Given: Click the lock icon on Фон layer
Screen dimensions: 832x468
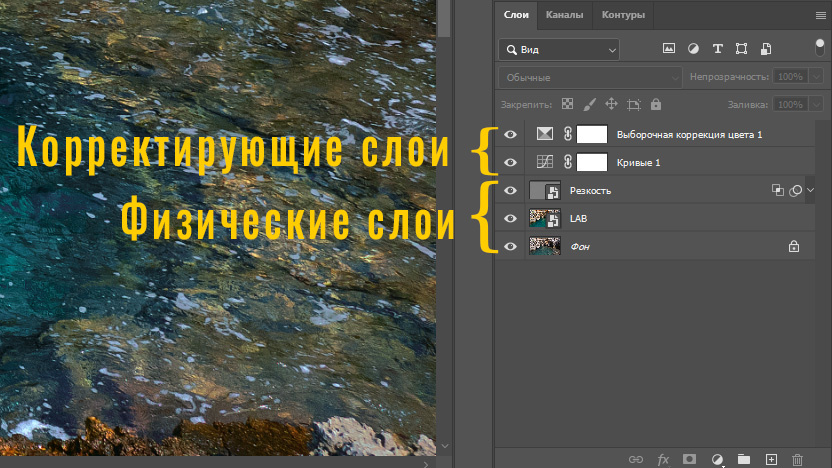Looking at the screenshot, I should 794,246.
